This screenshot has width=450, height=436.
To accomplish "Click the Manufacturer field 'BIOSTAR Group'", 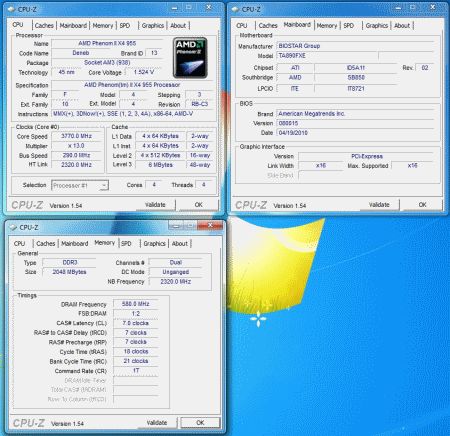I will click(355, 46).
